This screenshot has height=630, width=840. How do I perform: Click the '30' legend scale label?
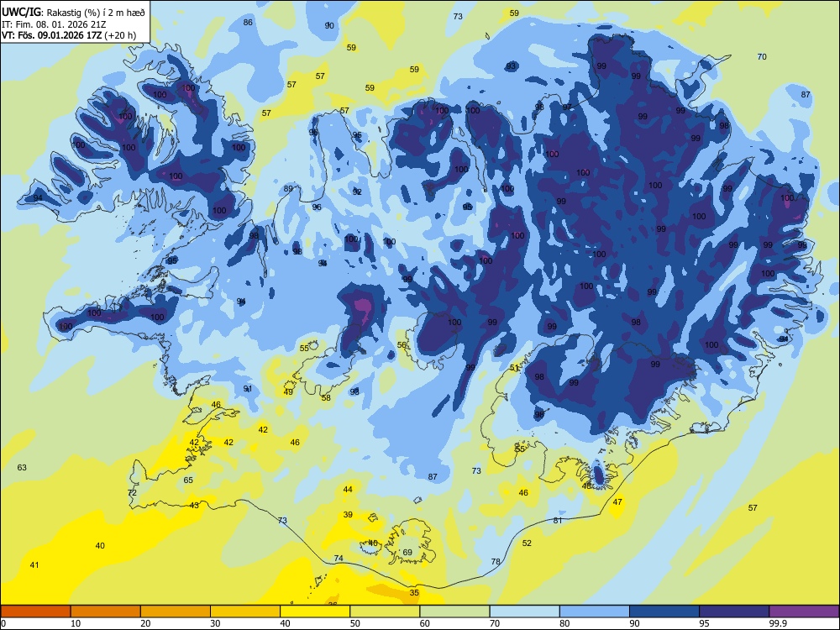(x=215, y=623)
